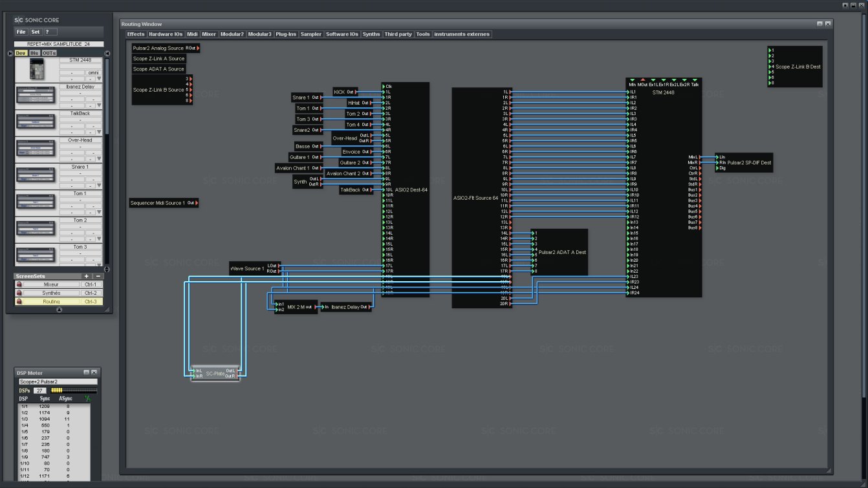Screen dimensions: 868x488
Task: Select the Ibanez Delay module in routing
Action: click(x=347, y=307)
